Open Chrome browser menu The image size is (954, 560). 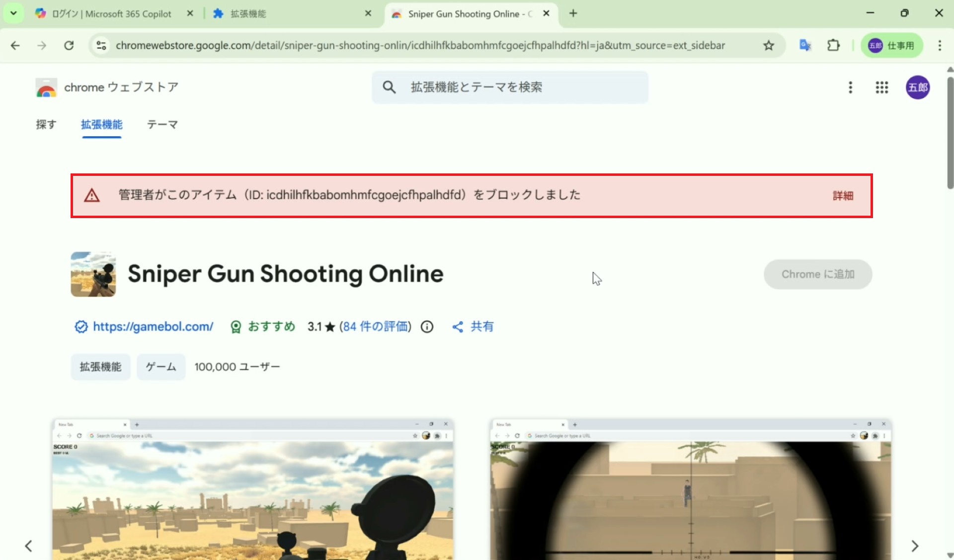[x=939, y=46]
